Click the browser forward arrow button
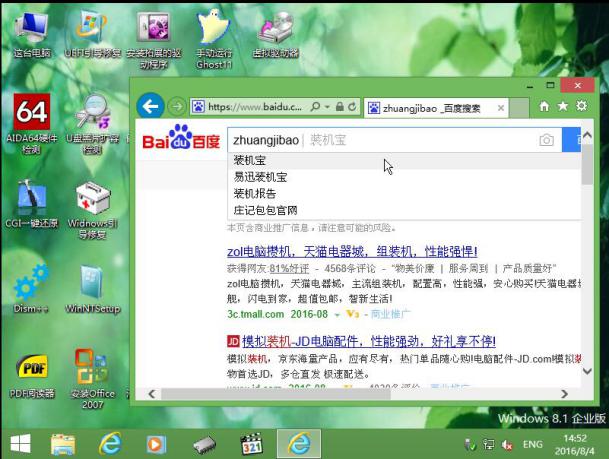 [177, 106]
